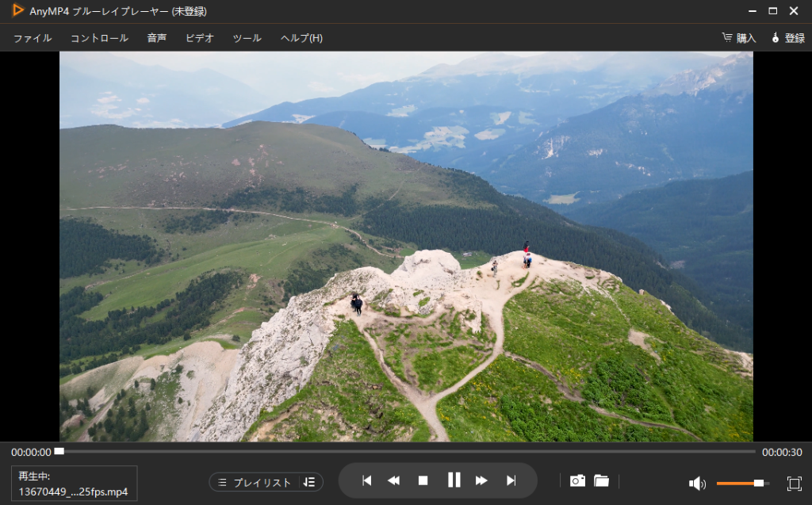The image size is (812, 505).
Task: Open the ビデオ menu
Action: (199, 38)
